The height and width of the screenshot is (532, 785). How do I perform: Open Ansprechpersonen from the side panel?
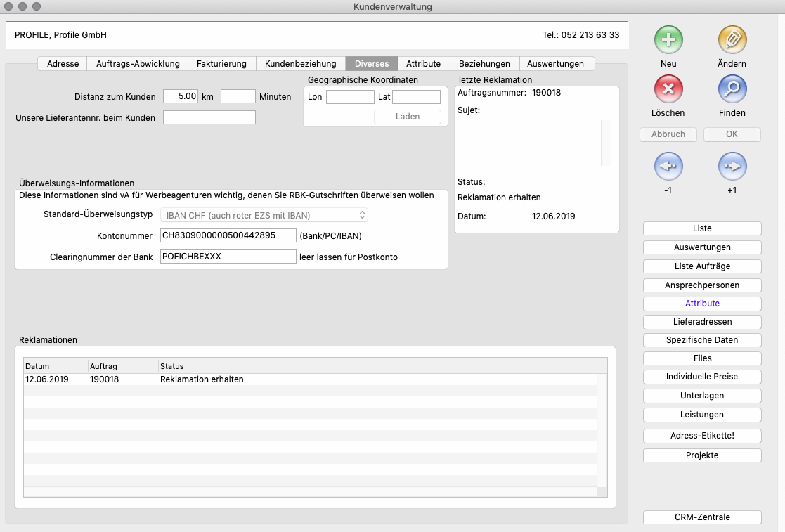click(x=702, y=285)
